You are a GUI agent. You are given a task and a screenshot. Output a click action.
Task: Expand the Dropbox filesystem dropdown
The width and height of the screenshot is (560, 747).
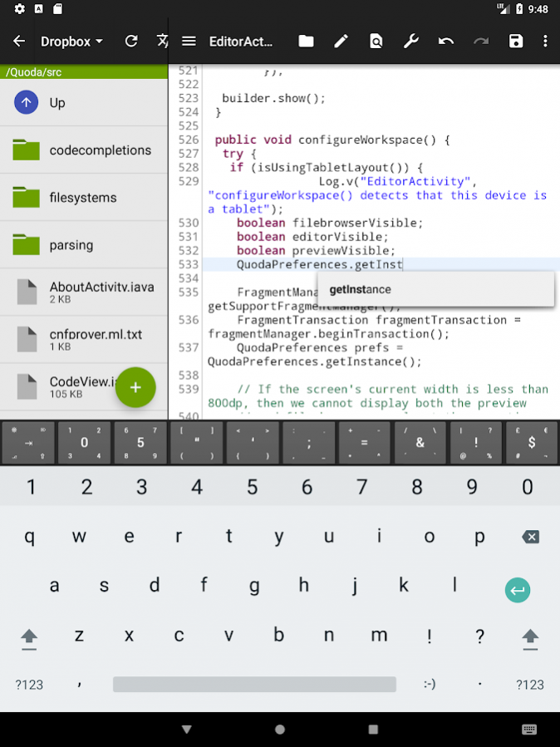72,41
